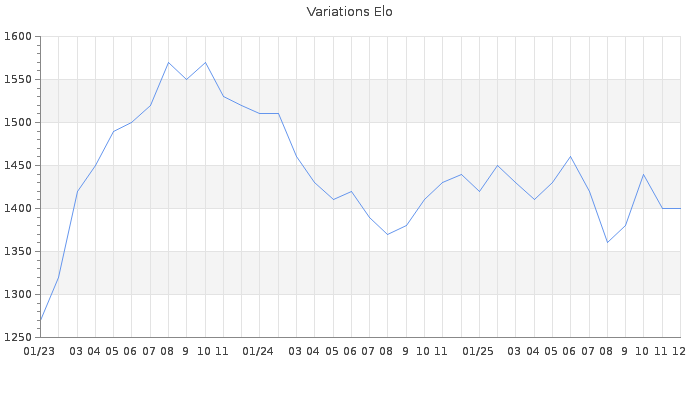Click the 1300 y-axis label
This screenshot has width=700, height=400.
(x=18, y=295)
